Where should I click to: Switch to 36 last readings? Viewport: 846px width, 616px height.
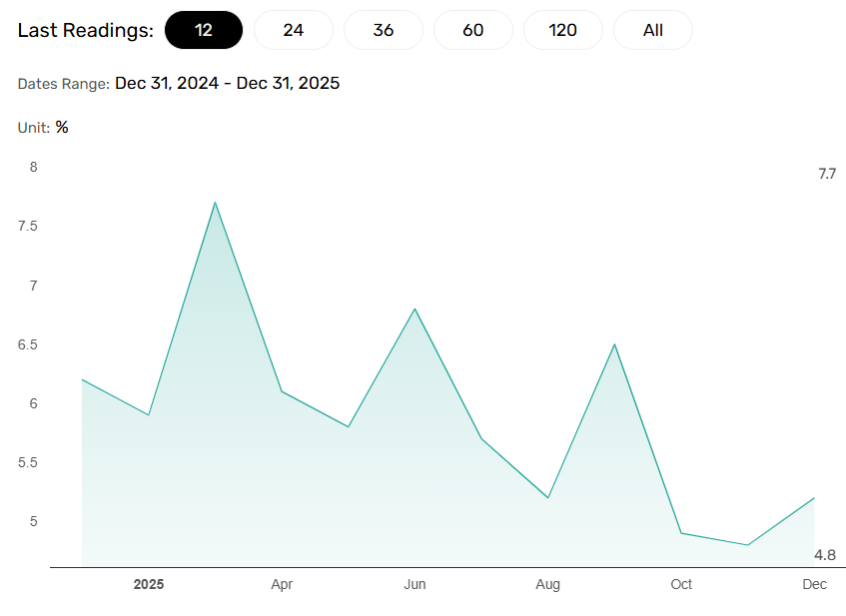pos(384,30)
